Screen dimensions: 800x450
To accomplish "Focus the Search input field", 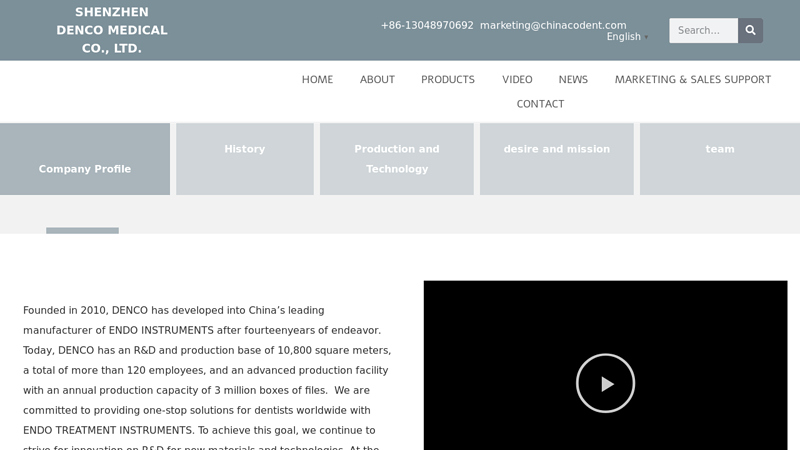I will click(x=704, y=31).
